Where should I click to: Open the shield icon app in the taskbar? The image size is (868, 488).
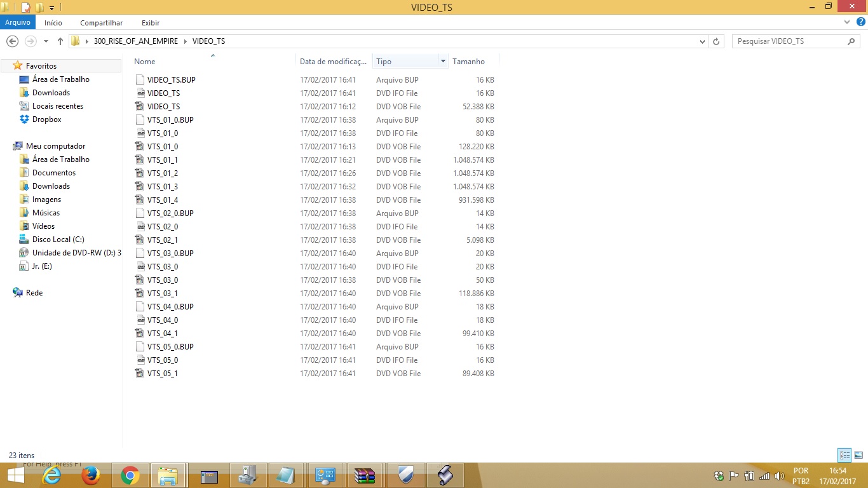coord(405,475)
